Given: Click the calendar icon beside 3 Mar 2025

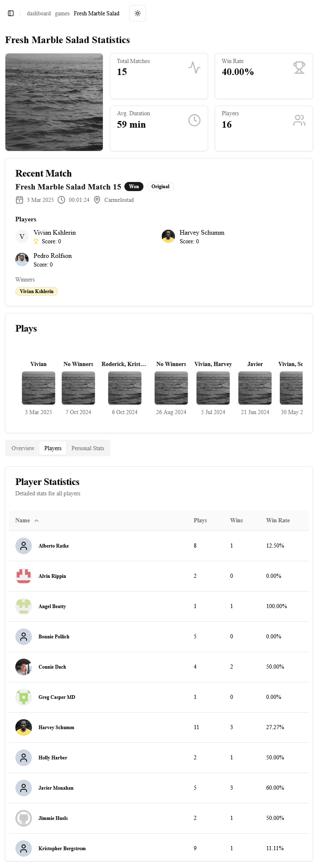Looking at the screenshot, I should point(19,200).
